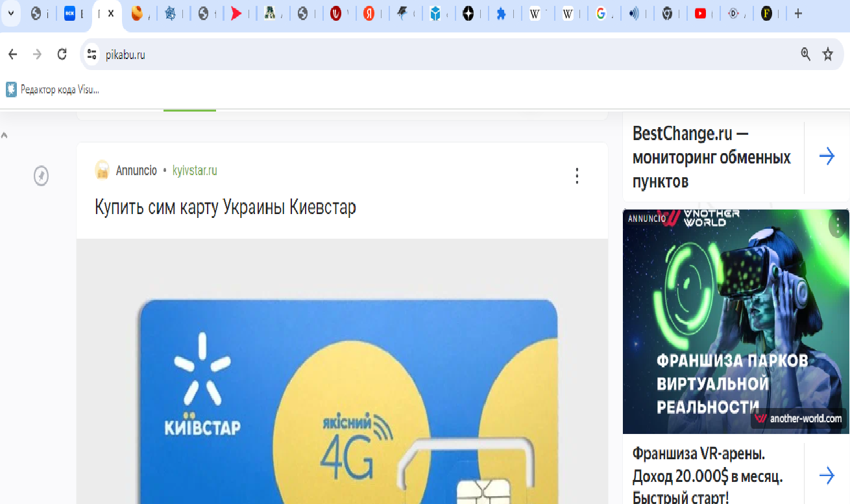Click the VR park franchise banner image
Screen dimensions: 850x504
(736, 321)
